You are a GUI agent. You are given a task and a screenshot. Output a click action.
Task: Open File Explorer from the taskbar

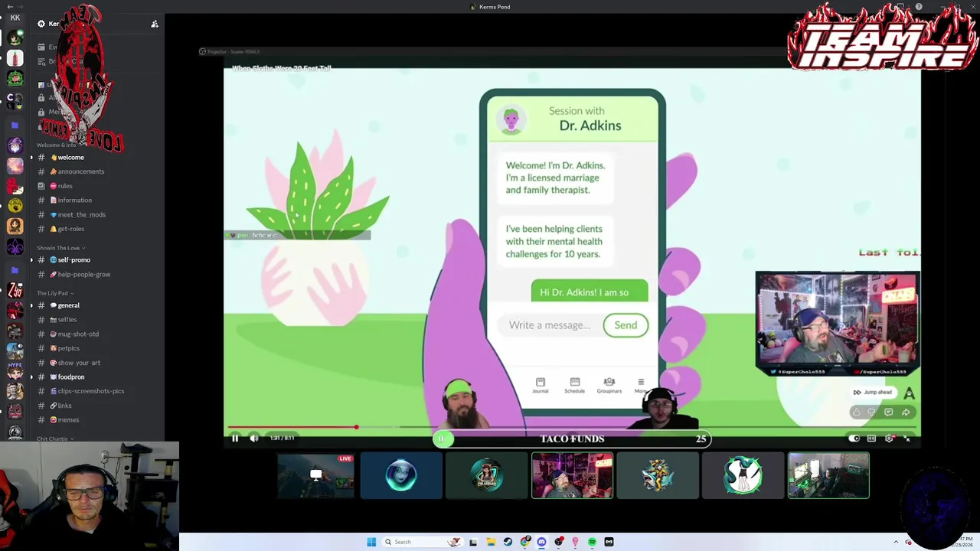(491, 542)
